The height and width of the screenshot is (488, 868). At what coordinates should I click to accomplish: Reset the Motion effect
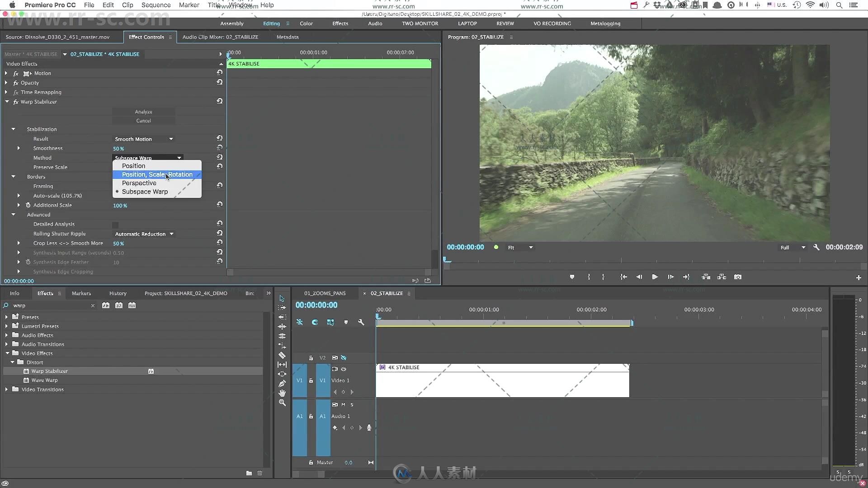[x=219, y=72]
